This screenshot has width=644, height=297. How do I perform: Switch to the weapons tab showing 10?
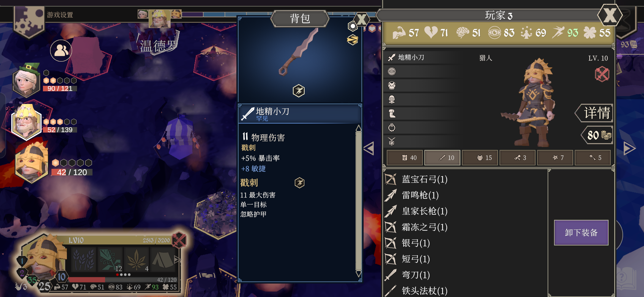(x=442, y=158)
